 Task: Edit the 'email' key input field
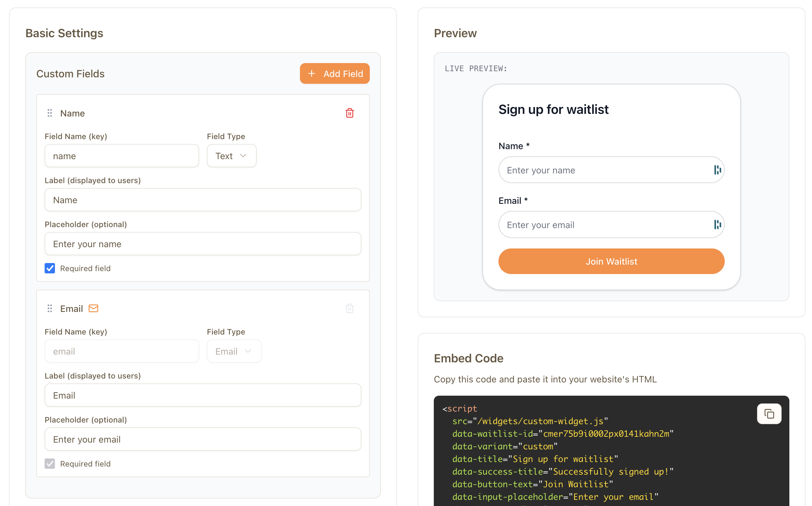point(122,351)
